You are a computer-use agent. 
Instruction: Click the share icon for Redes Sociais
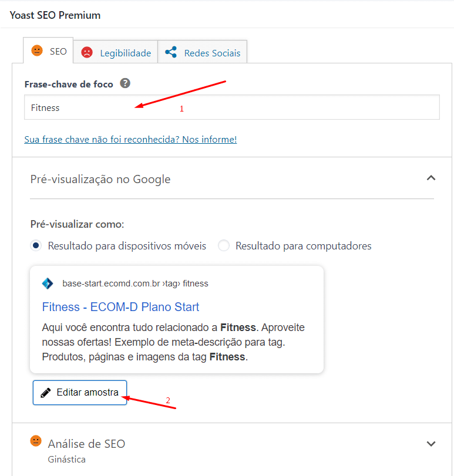(171, 52)
